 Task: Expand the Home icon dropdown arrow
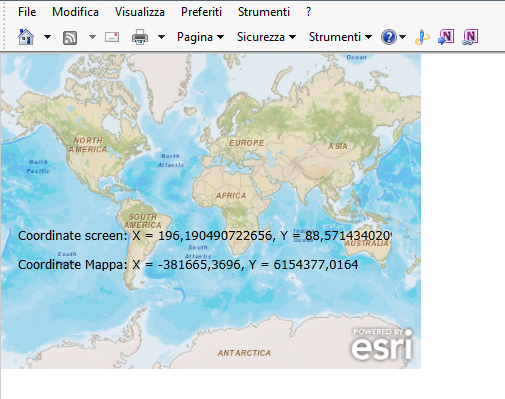(x=47, y=37)
